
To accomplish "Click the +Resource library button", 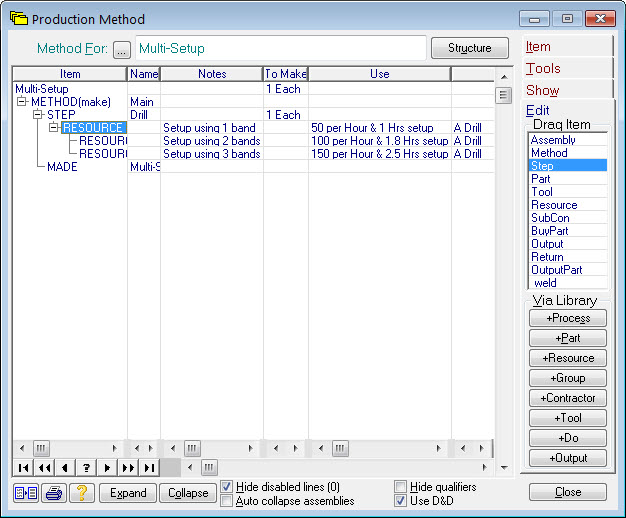I will click(x=568, y=358).
